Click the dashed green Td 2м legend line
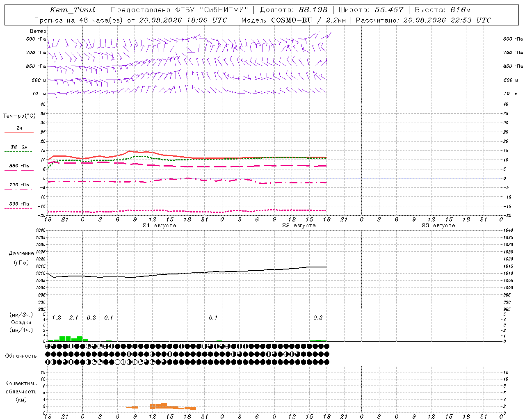The height and width of the screenshot is (420, 525). (18, 152)
